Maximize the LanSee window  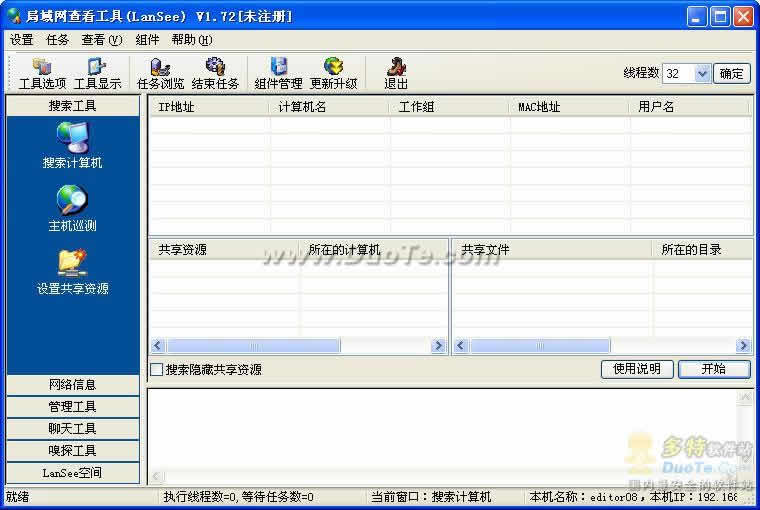coord(720,16)
